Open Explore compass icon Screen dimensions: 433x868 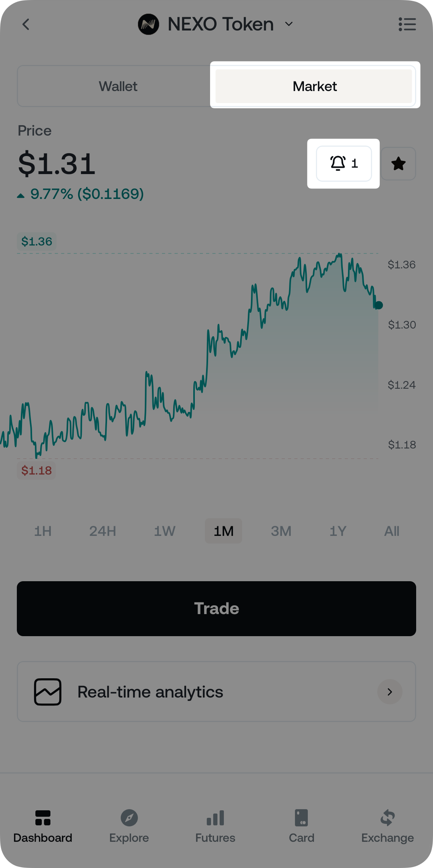click(x=129, y=818)
